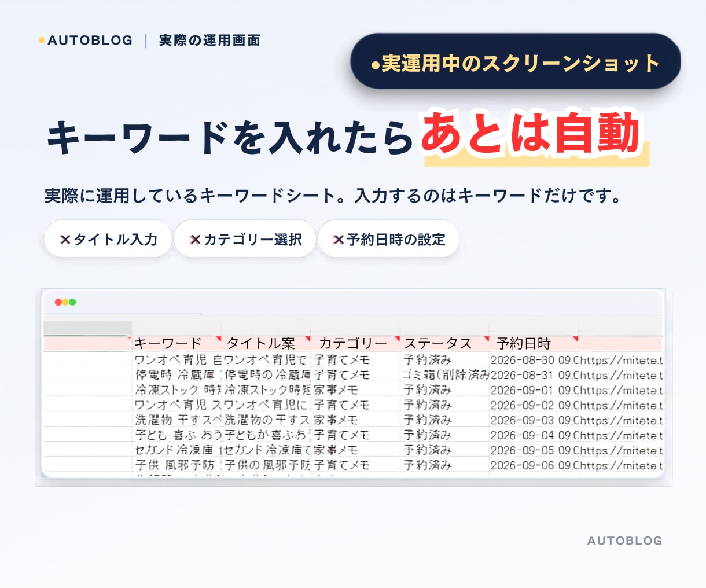The width and height of the screenshot is (706, 588).
Task: Click the AUTOBLOG logo text at top left
Action: pos(90,41)
